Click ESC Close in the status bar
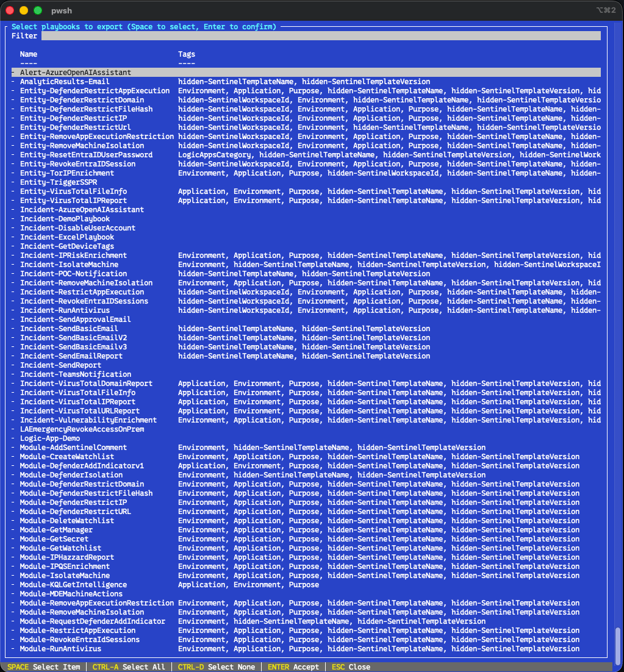This screenshot has height=672, width=624. tap(351, 667)
